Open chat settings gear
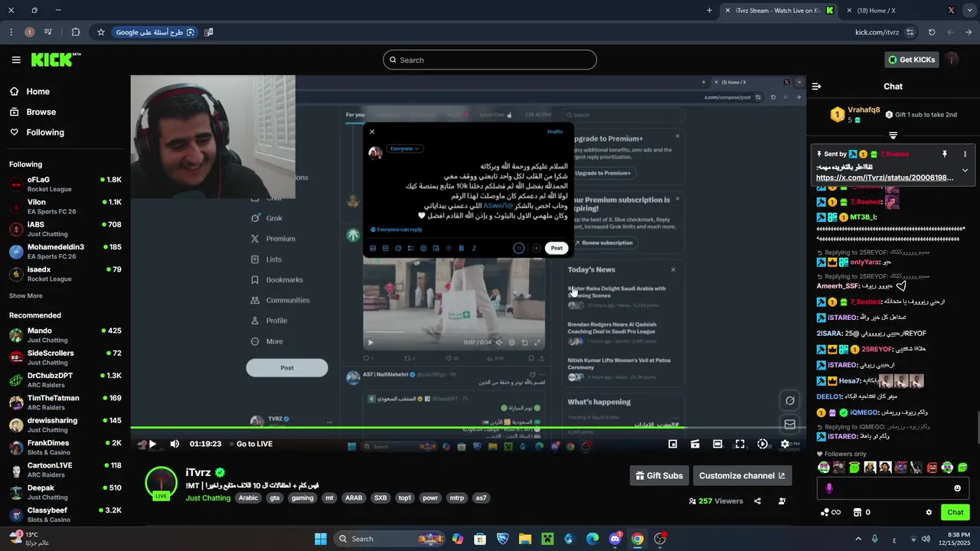980x551 pixels. pyautogui.click(x=929, y=512)
